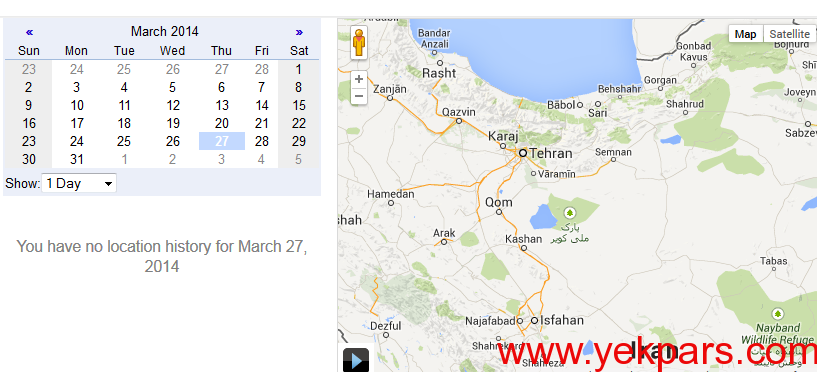The height and width of the screenshot is (372, 817).
Task: Click Isfahan city marker on map
Action: (534, 320)
